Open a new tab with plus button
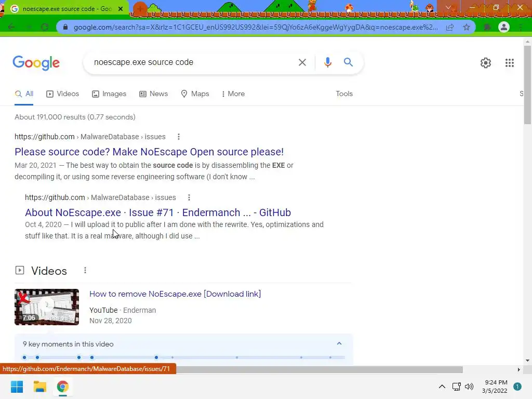The width and height of the screenshot is (532, 399). (140, 8)
